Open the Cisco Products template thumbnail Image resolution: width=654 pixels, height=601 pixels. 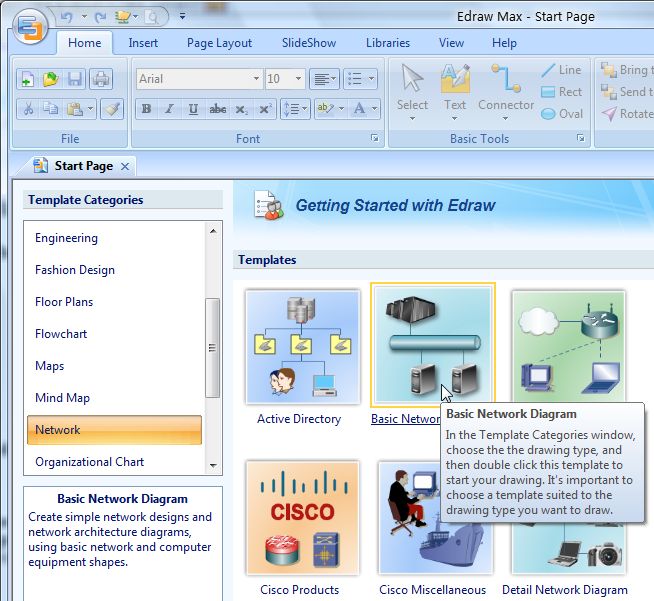(x=303, y=518)
